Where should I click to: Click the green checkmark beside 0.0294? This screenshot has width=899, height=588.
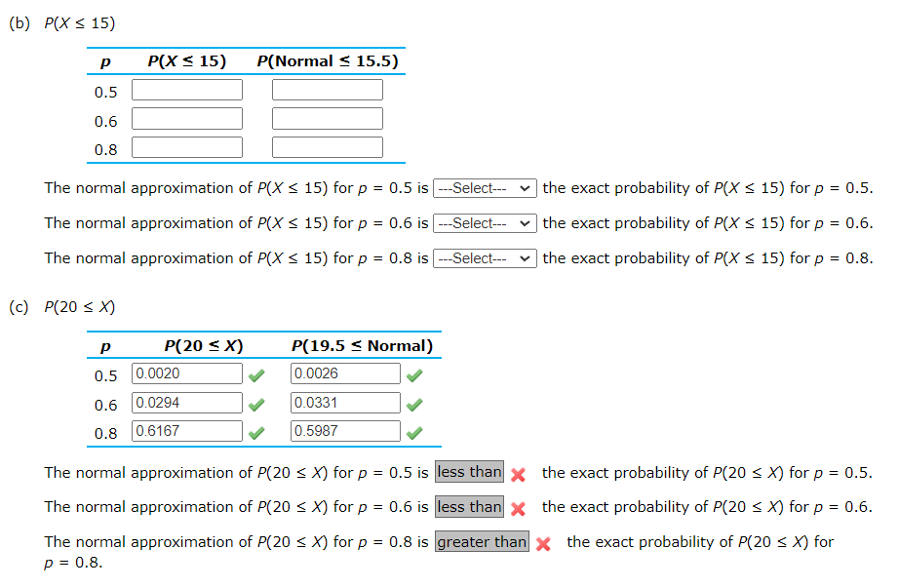coord(258,404)
